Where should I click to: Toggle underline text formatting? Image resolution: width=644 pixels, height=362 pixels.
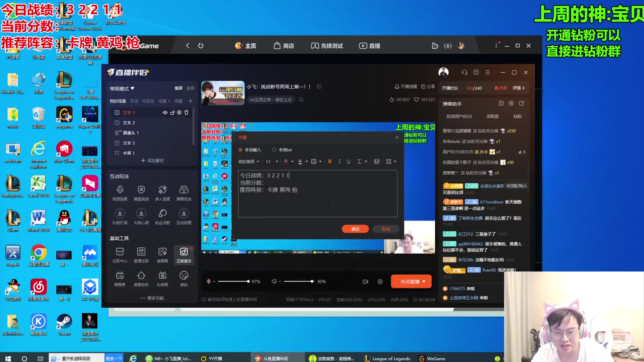tap(348, 162)
